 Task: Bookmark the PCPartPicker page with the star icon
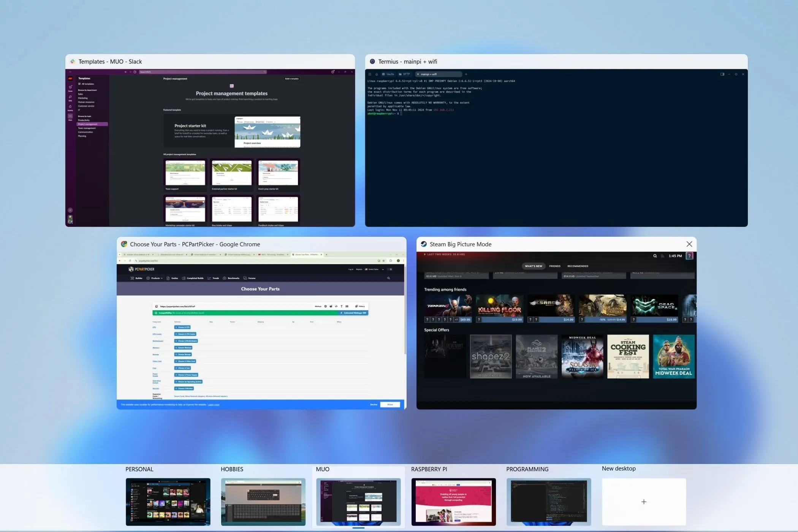click(383, 261)
